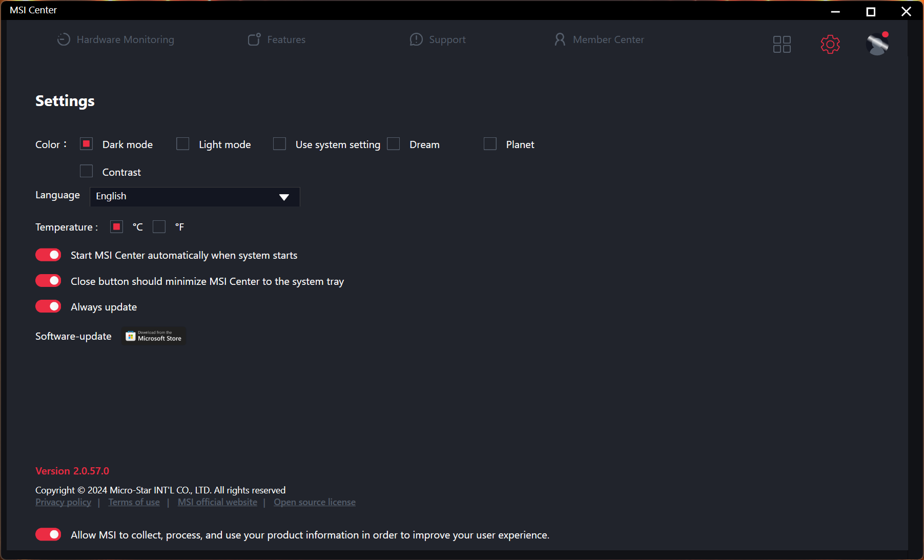Image resolution: width=924 pixels, height=560 pixels.
Task: Open the user profile avatar
Action: click(877, 45)
